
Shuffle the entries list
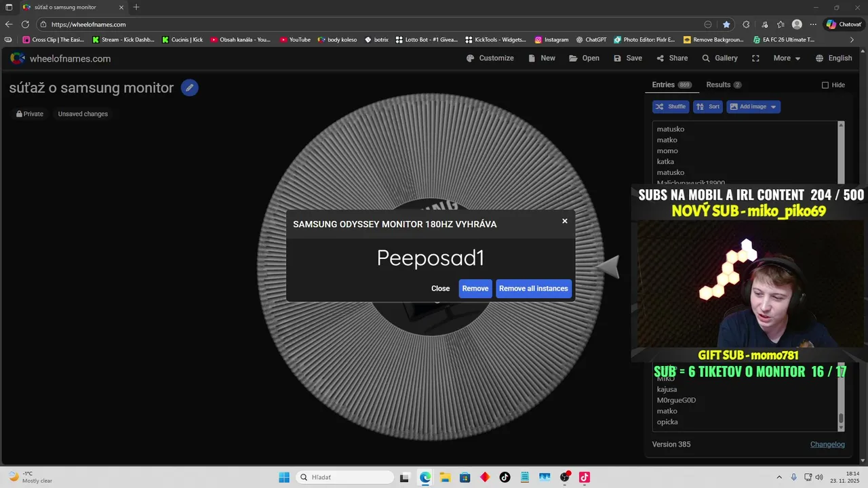[671, 106]
